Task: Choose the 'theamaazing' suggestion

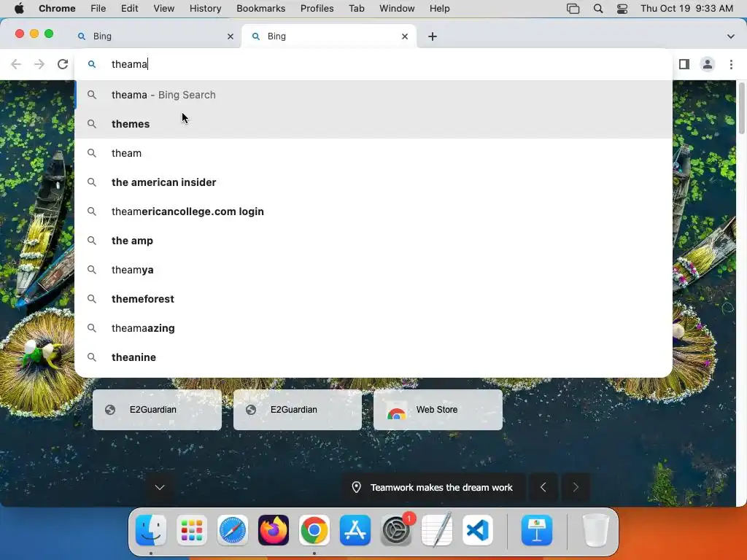Action: pyautogui.click(x=373, y=328)
